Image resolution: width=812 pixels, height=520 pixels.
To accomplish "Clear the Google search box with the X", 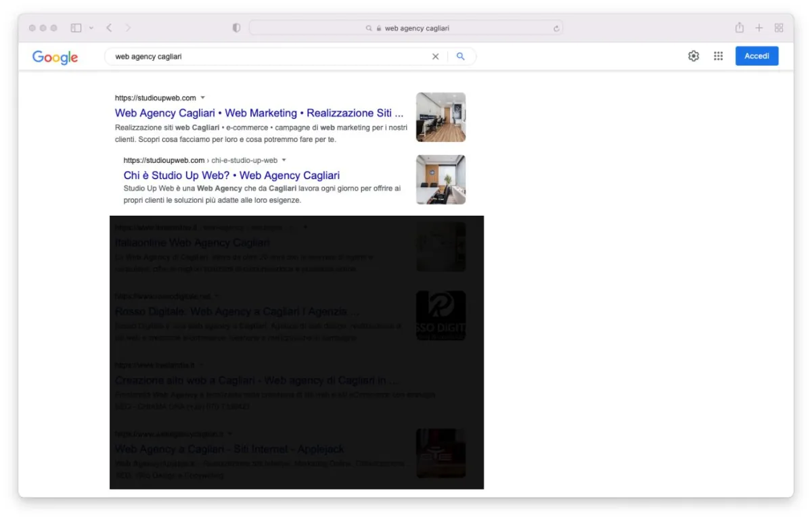I will [x=435, y=57].
